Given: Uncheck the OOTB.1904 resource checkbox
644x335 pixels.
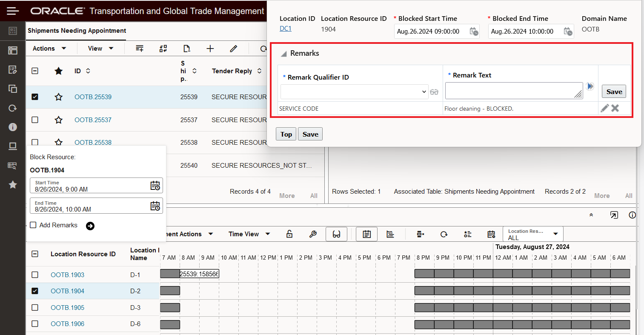Looking at the screenshot, I should click(x=35, y=291).
